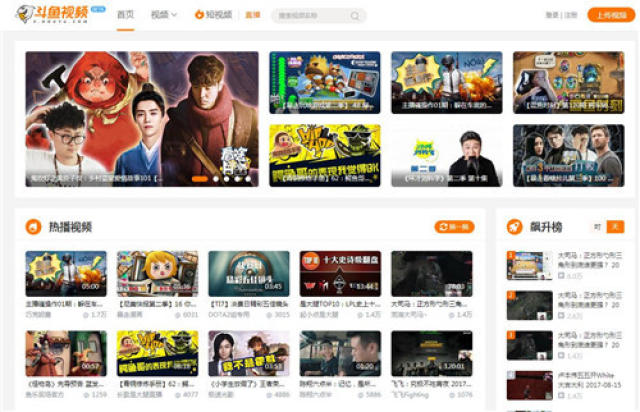Click the 热播视频 section house icon
This screenshot has height=412, width=640.
click(x=33, y=227)
